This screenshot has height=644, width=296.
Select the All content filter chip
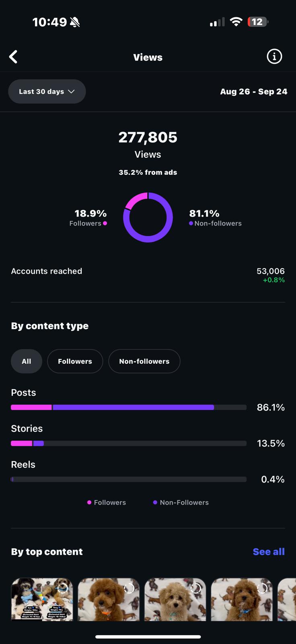[27, 361]
